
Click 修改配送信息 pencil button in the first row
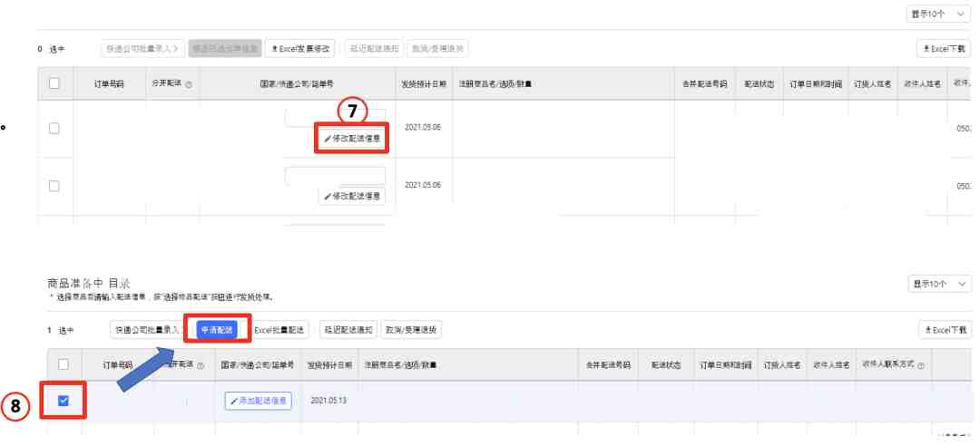tap(352, 139)
